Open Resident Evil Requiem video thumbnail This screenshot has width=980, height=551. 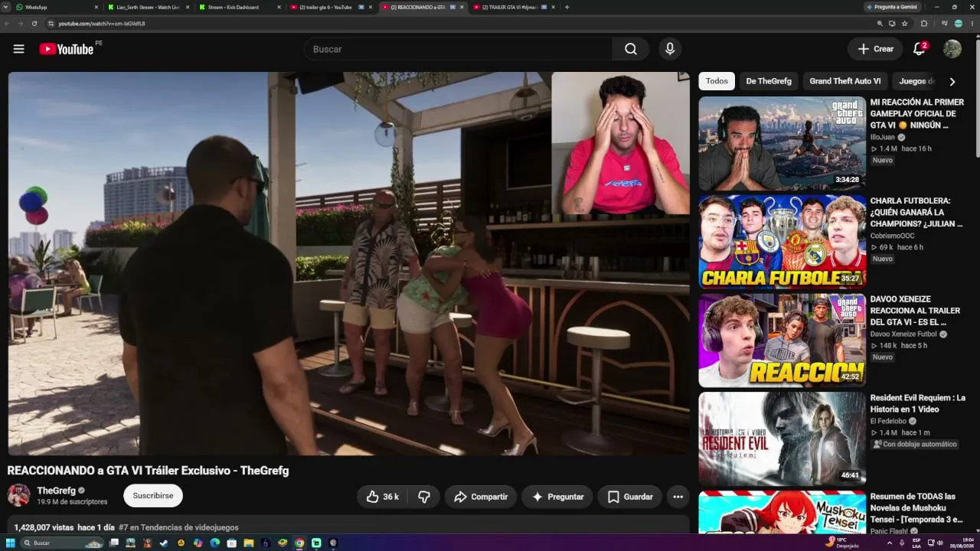pyautogui.click(x=782, y=439)
